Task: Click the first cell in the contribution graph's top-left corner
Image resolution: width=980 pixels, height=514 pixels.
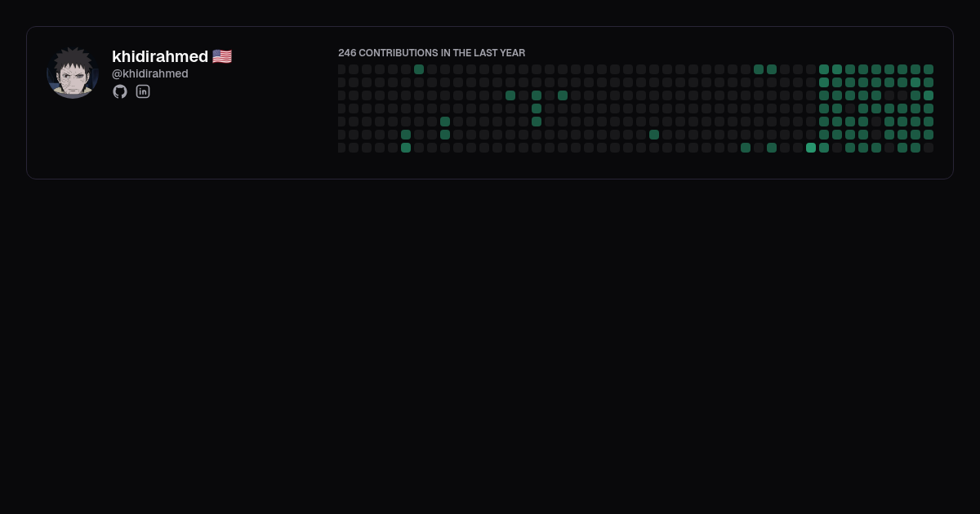Action: tap(342, 69)
